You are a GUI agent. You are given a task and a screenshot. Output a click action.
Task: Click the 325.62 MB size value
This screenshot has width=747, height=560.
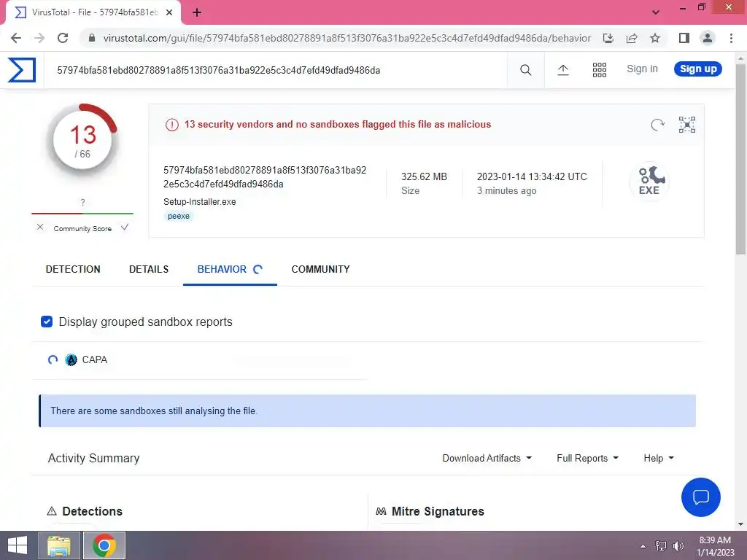pyautogui.click(x=424, y=176)
